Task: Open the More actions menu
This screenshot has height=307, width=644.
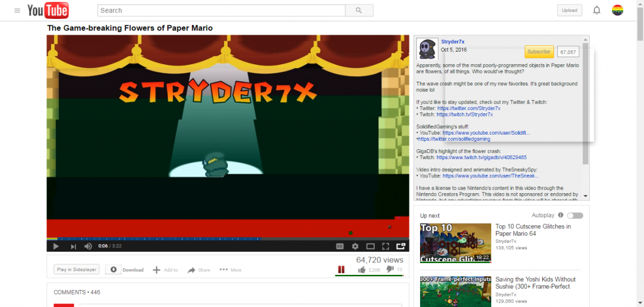Action: tap(230, 270)
